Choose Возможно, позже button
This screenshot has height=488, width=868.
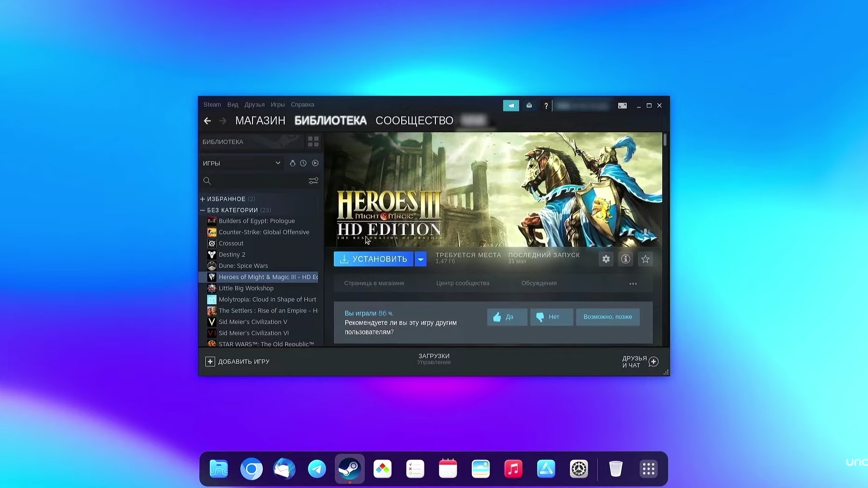coord(608,317)
